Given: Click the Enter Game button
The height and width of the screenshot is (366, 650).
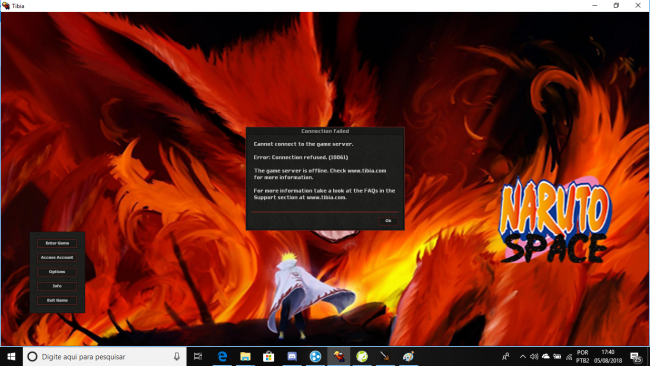Looking at the screenshot, I should click(x=57, y=243).
